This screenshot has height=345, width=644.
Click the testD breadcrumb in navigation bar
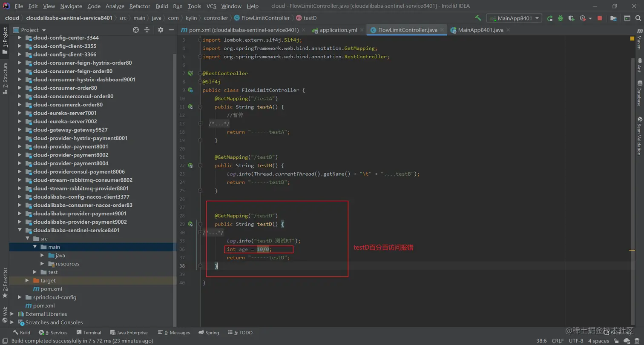[x=307, y=18]
